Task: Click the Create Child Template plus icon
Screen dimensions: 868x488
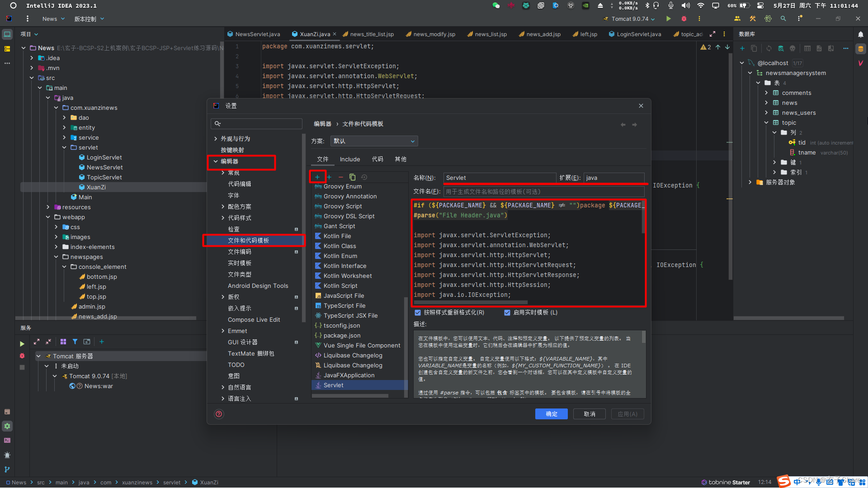Action: [x=329, y=177]
